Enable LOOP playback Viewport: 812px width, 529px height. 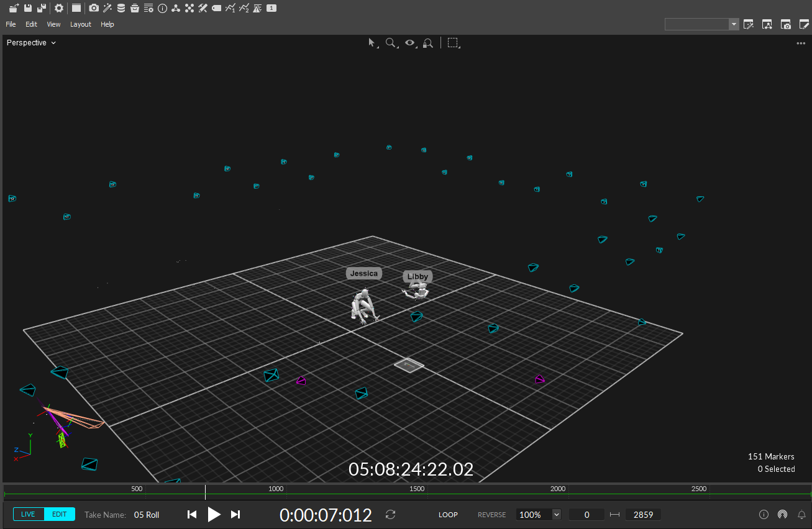448,514
